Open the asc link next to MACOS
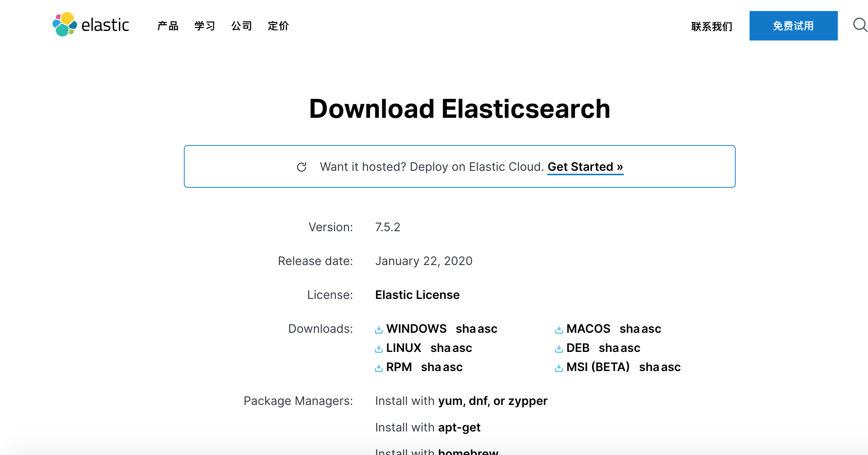The image size is (868, 455). click(651, 329)
